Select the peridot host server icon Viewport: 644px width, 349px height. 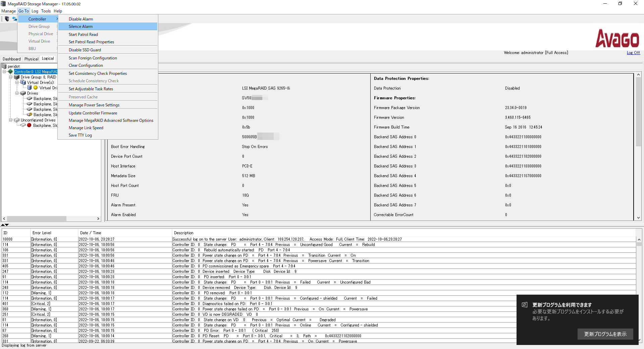pyautogui.click(x=4, y=66)
